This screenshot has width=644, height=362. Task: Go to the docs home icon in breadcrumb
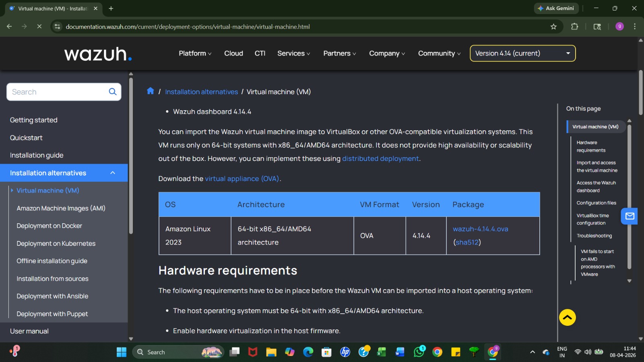tap(151, 91)
